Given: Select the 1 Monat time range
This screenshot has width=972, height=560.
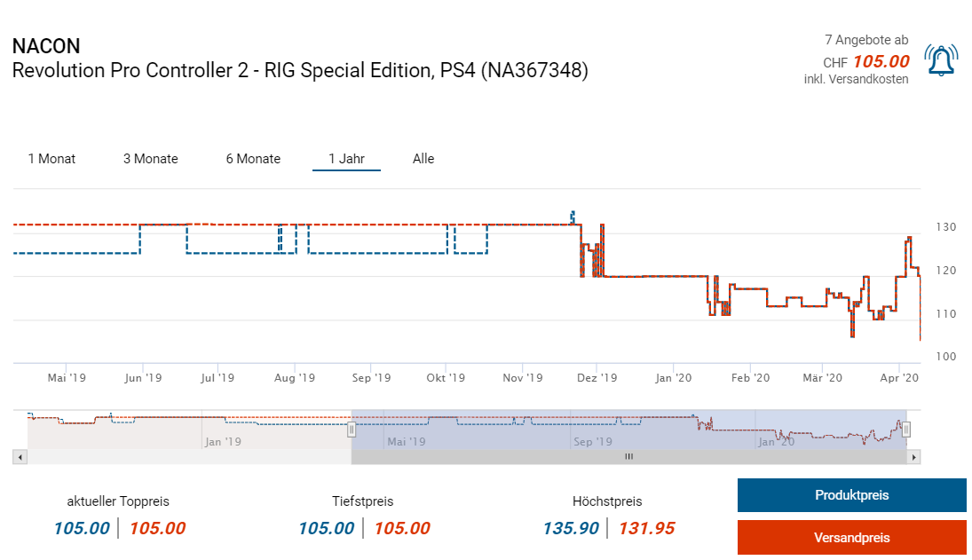Looking at the screenshot, I should 51,159.
